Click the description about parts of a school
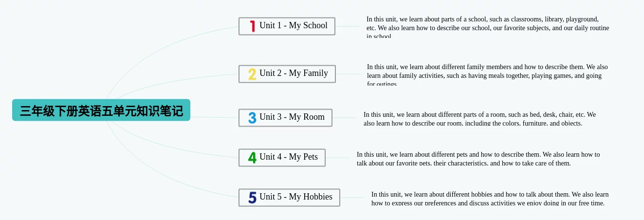Viewport: 644px width, 220px height. point(488,27)
